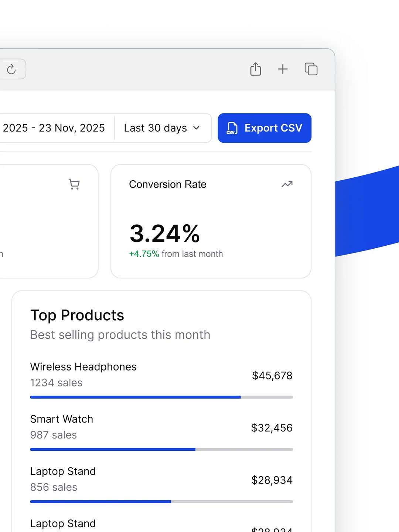
Task: Click the +4.75% from last month link
Action: (176, 254)
